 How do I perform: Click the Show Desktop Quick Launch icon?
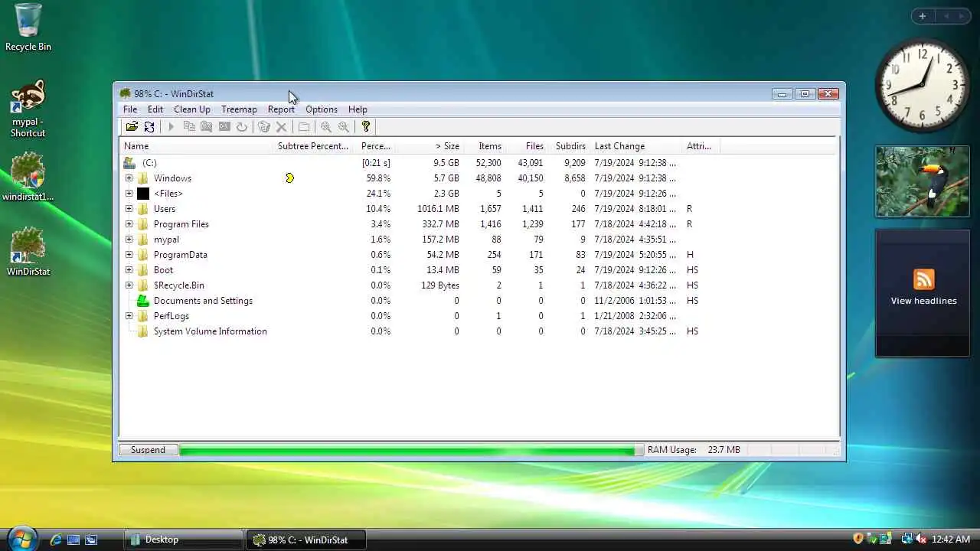pos(73,540)
